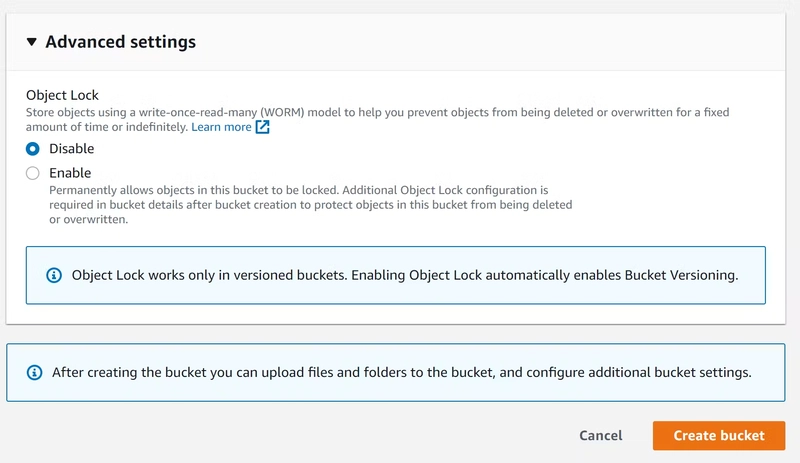This screenshot has width=800, height=463.
Task: Click info icon in After creating bucket notice
Action: [34, 373]
